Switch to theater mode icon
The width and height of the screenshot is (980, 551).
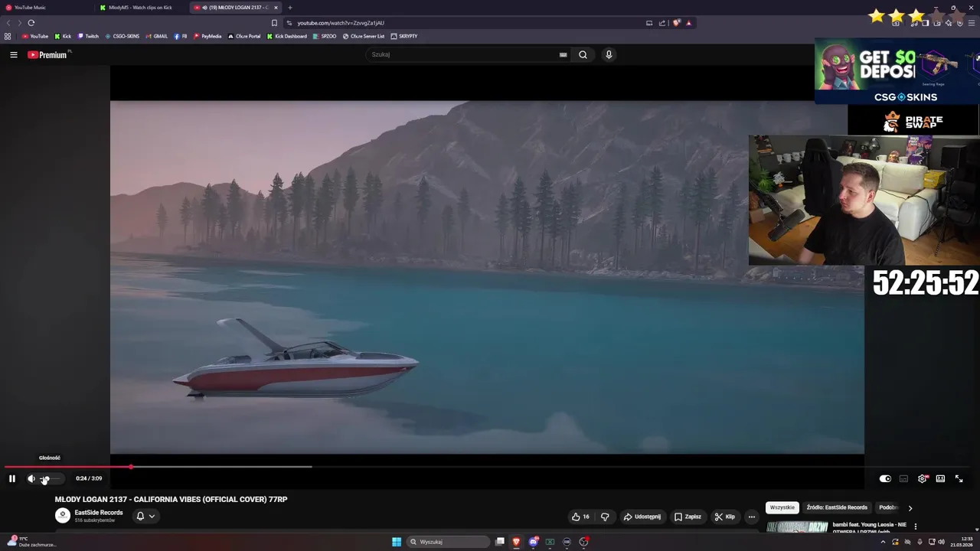click(x=940, y=478)
